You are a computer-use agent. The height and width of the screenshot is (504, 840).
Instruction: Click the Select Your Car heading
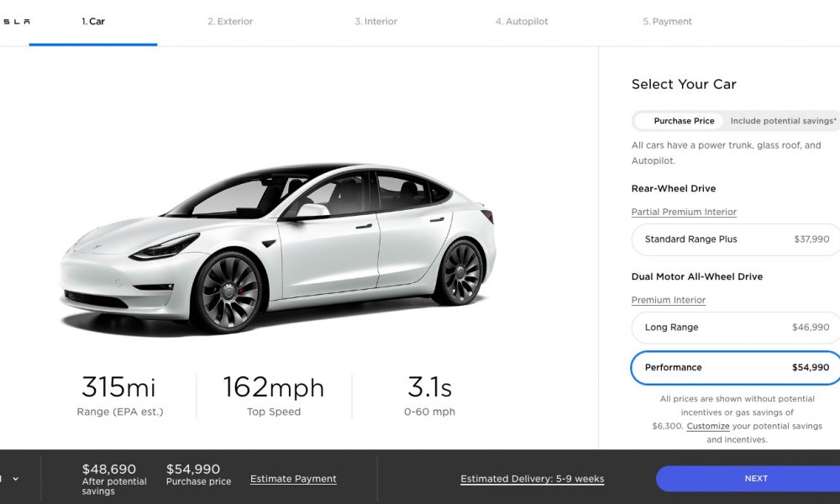(684, 84)
